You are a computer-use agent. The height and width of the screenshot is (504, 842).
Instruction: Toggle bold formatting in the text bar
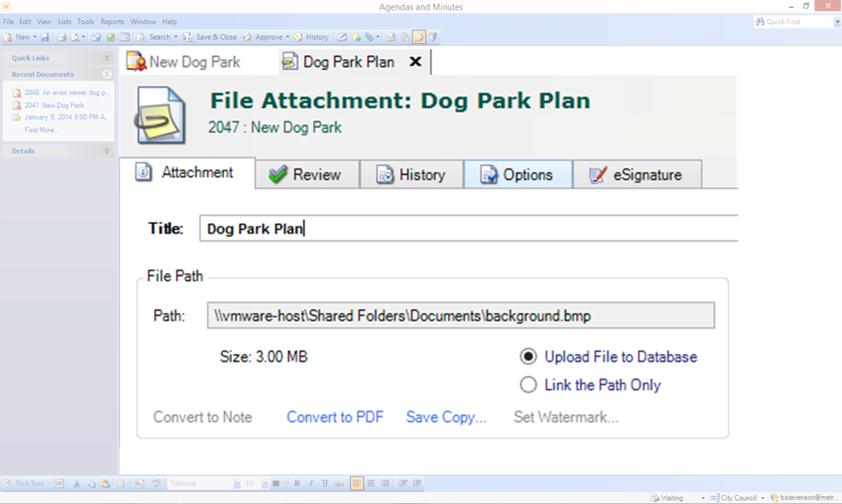pyautogui.click(x=297, y=483)
